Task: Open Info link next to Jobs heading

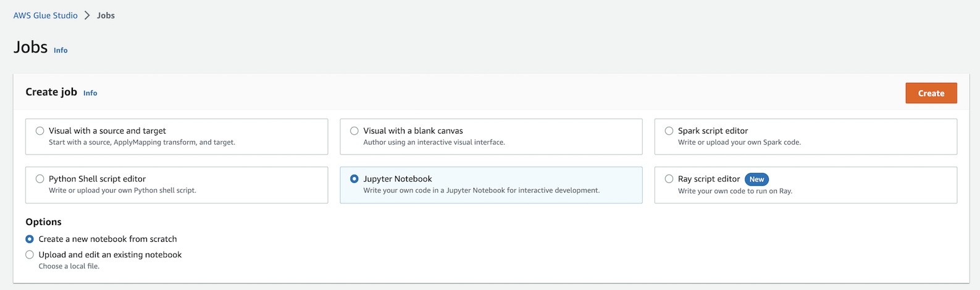Action: pyautogui.click(x=61, y=50)
